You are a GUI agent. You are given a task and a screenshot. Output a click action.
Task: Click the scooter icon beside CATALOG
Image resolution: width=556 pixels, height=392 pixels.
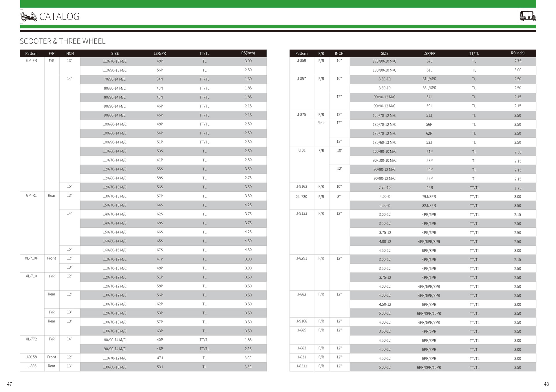click(29, 17)
